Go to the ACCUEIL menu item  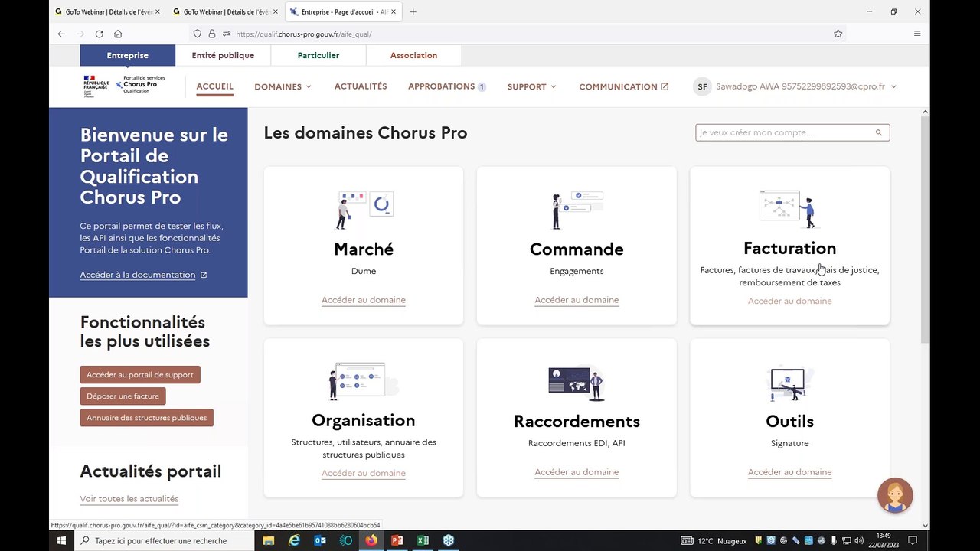(214, 86)
